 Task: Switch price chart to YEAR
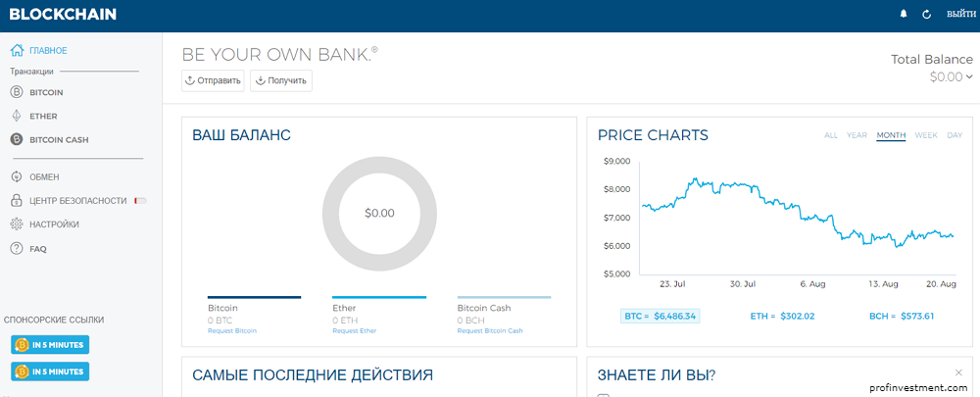(x=857, y=135)
